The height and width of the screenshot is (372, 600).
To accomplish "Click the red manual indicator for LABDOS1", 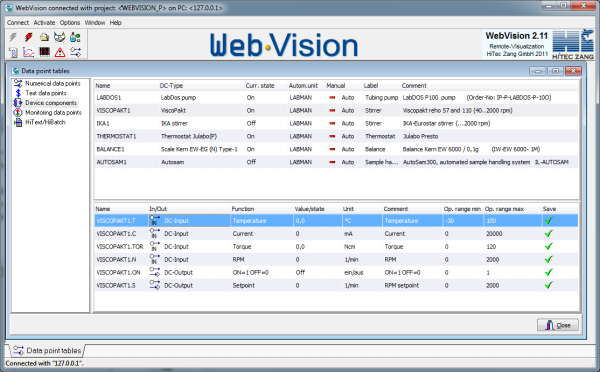I will 332,98.
